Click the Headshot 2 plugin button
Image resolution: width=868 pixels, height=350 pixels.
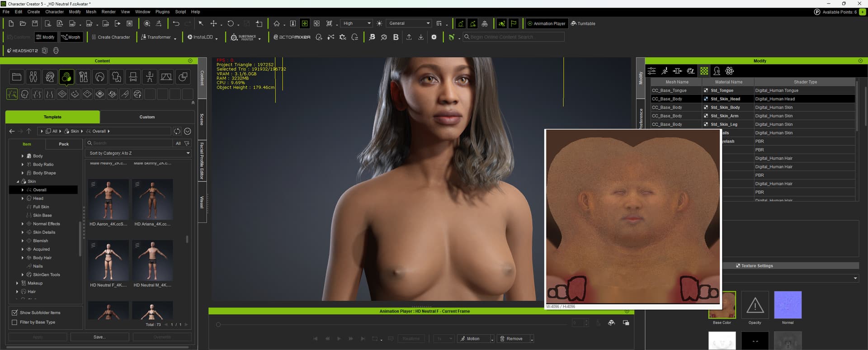pos(23,51)
